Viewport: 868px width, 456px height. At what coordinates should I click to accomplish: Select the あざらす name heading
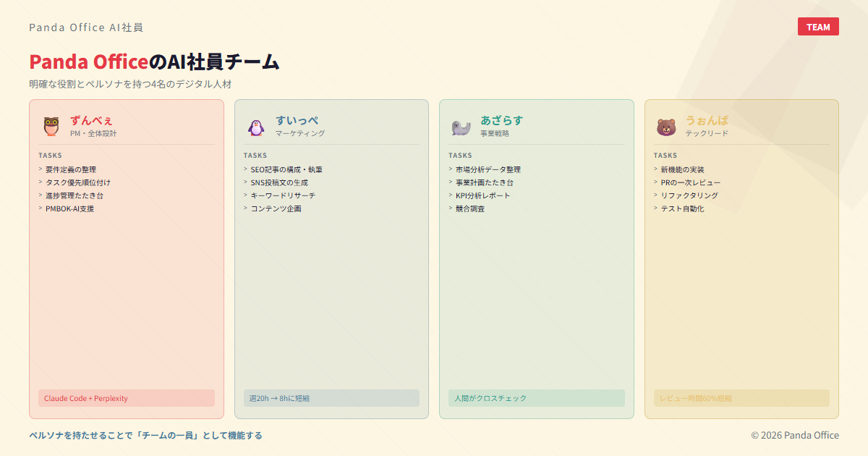click(501, 120)
